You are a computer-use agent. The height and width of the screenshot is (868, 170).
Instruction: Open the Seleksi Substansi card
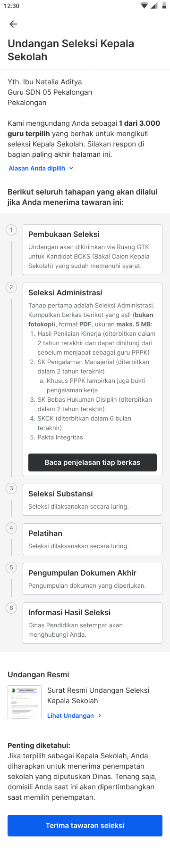pos(93,500)
